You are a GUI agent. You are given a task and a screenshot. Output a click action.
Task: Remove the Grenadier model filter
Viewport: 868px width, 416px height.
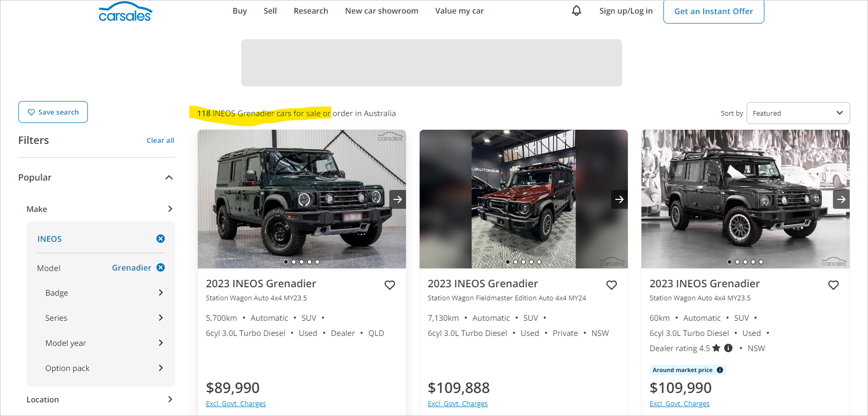point(161,267)
